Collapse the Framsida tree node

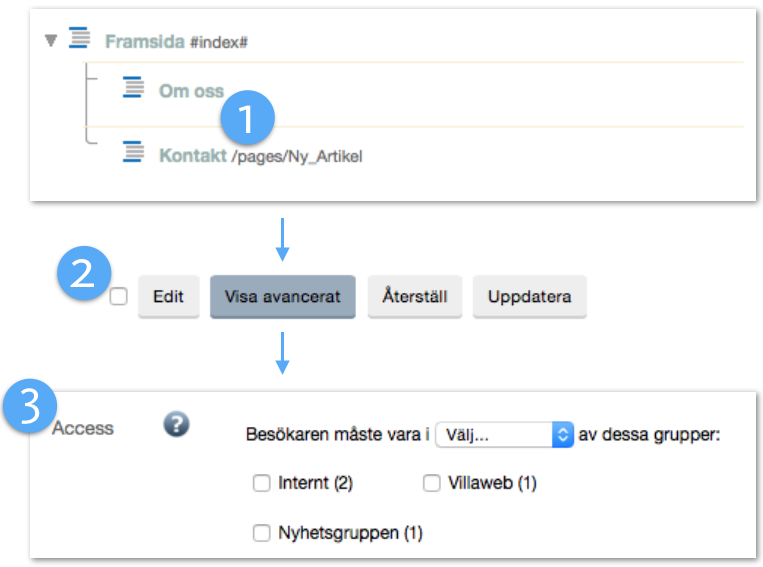click(x=49, y=41)
